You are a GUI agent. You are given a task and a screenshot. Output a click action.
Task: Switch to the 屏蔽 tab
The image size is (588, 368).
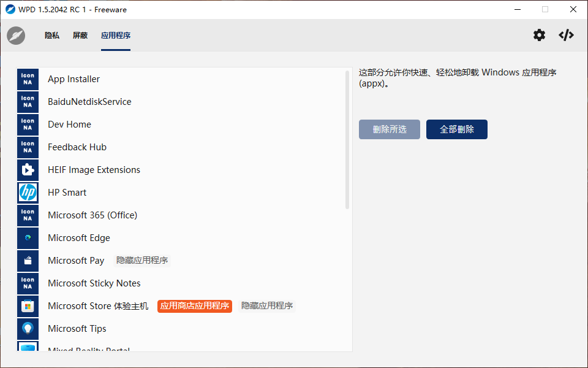(80, 36)
